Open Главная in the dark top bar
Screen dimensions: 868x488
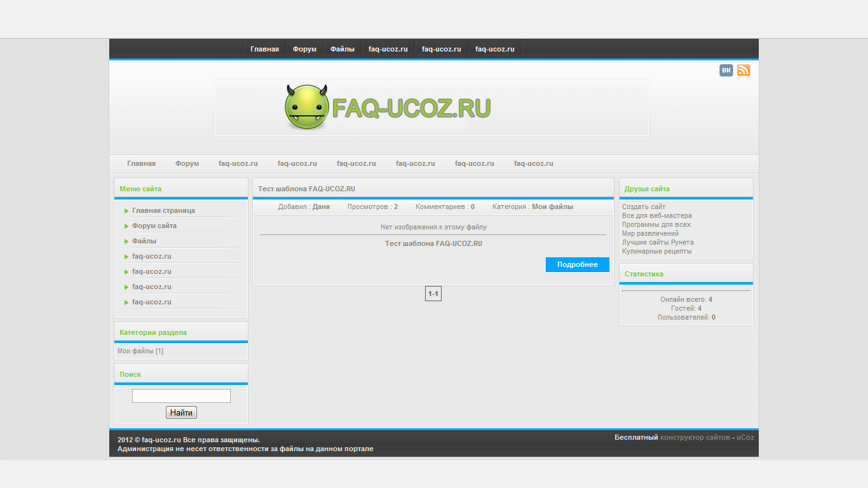(x=264, y=49)
